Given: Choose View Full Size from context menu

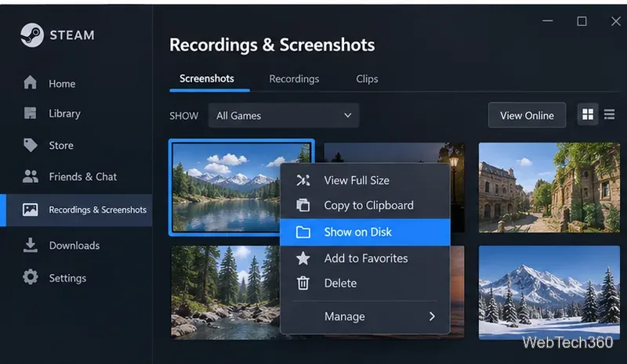Looking at the screenshot, I should point(365,180).
